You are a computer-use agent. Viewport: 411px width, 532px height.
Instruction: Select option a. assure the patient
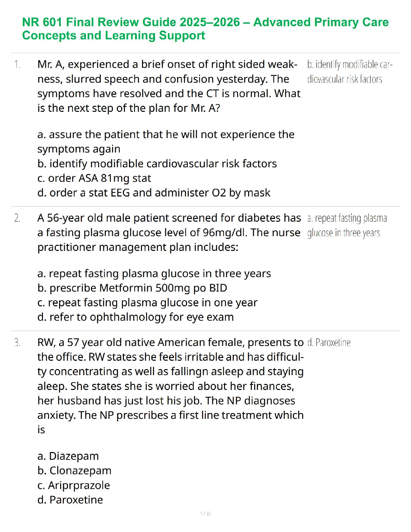coord(166,141)
